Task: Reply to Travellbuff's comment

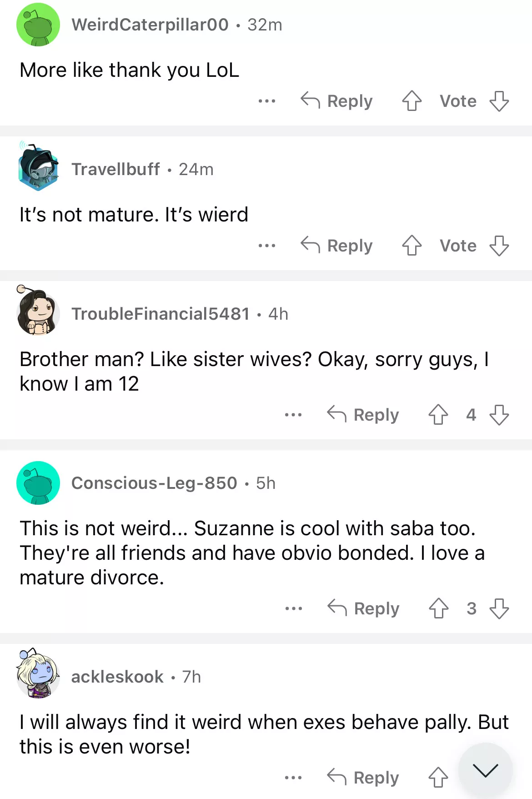Action: (337, 246)
